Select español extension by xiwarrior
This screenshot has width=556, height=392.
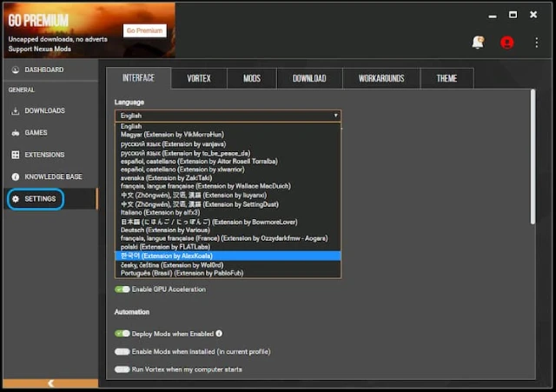[x=228, y=169]
